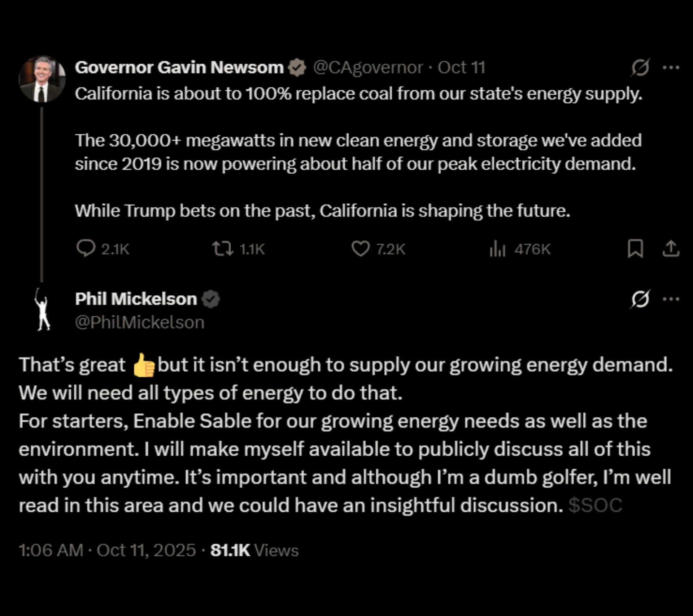Image resolution: width=693 pixels, height=616 pixels.
Task: Click the @CAgovernor handle
Action: coord(367,68)
